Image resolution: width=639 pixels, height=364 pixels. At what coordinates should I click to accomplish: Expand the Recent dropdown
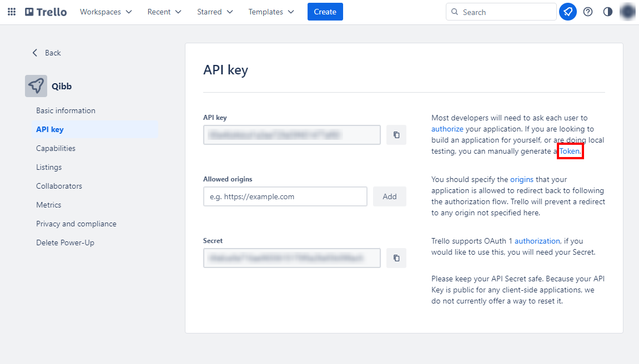coord(164,12)
